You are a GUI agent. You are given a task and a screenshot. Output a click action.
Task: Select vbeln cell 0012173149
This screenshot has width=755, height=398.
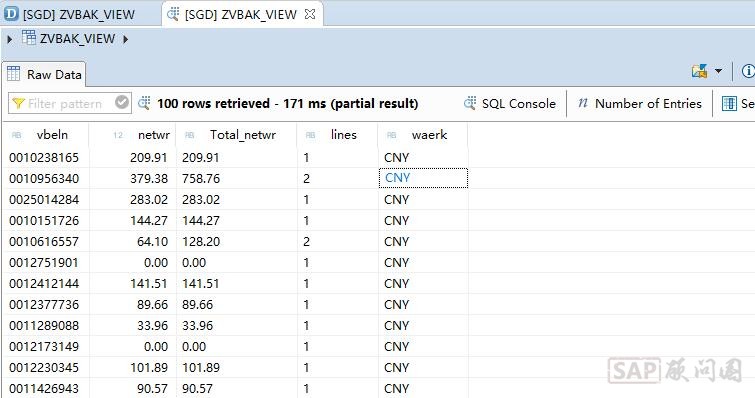point(44,347)
